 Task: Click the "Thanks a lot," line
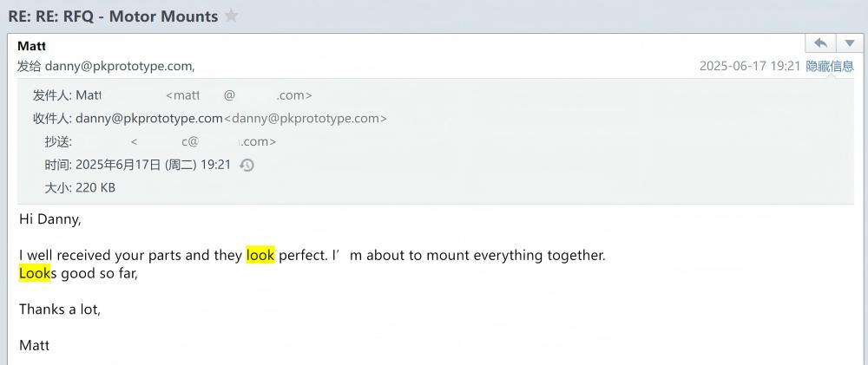60,309
